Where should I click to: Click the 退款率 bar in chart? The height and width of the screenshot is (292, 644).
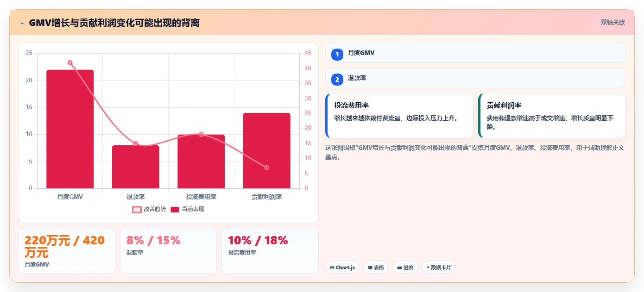(x=136, y=167)
